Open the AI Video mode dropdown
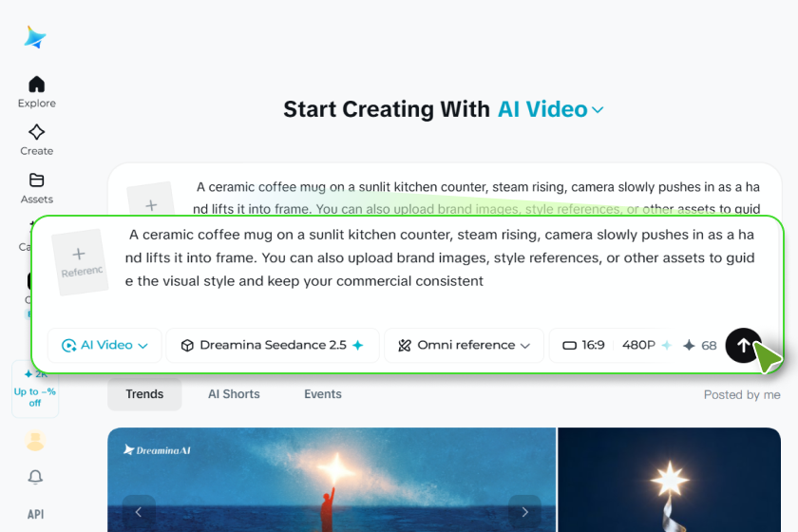The image size is (798, 532). click(x=104, y=345)
